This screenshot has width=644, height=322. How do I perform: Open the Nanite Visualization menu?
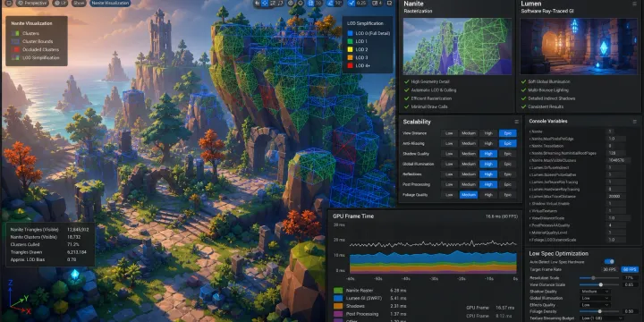pyautogui.click(x=110, y=3)
